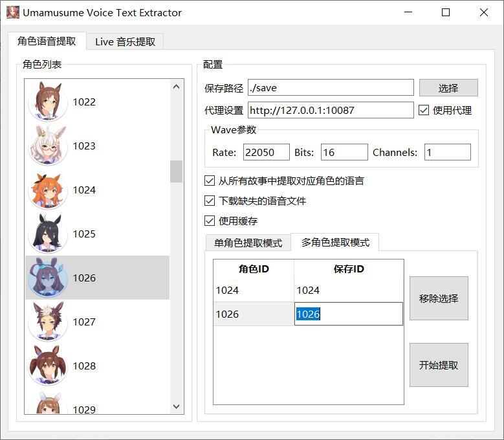Click the Rate input field
The width and height of the screenshot is (504, 440).
click(x=267, y=152)
